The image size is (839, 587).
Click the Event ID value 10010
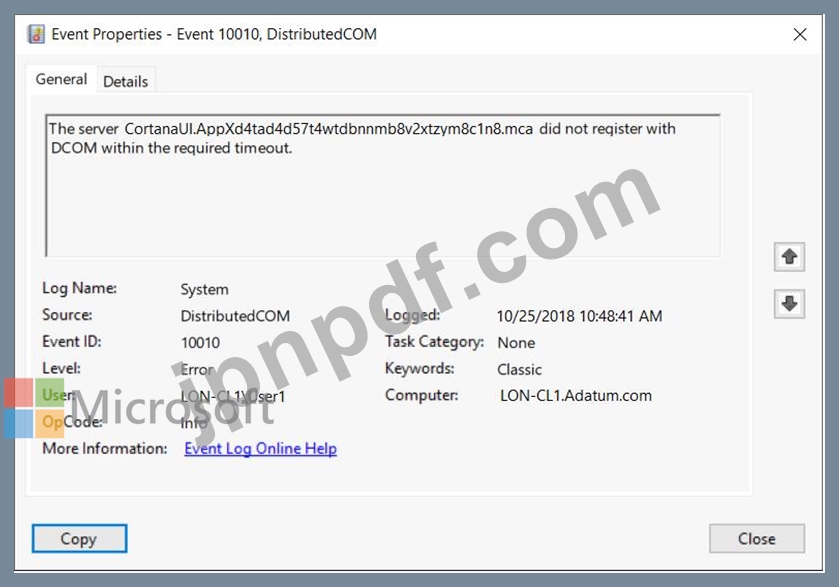tap(201, 342)
